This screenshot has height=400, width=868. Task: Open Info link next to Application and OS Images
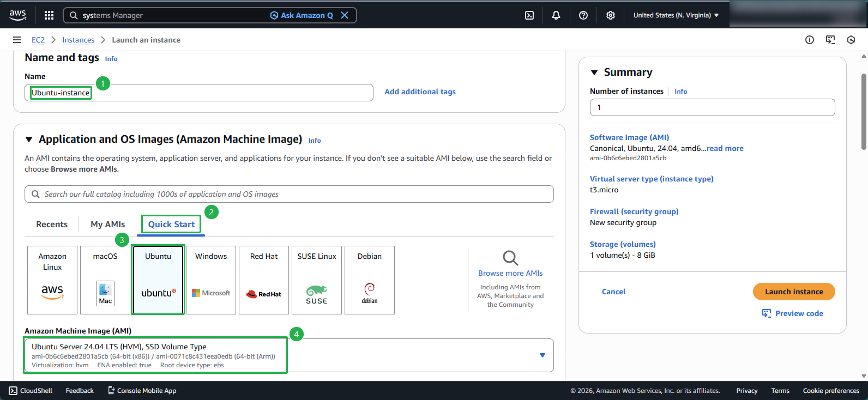click(x=315, y=141)
